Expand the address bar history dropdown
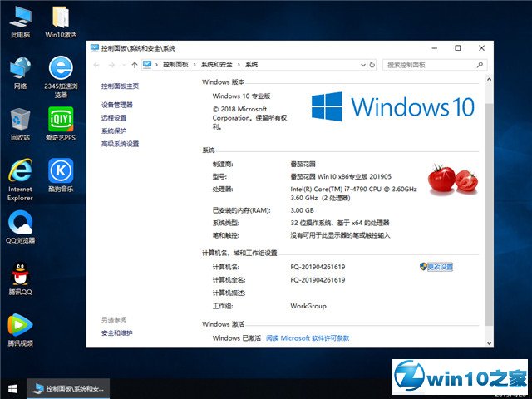 point(362,65)
